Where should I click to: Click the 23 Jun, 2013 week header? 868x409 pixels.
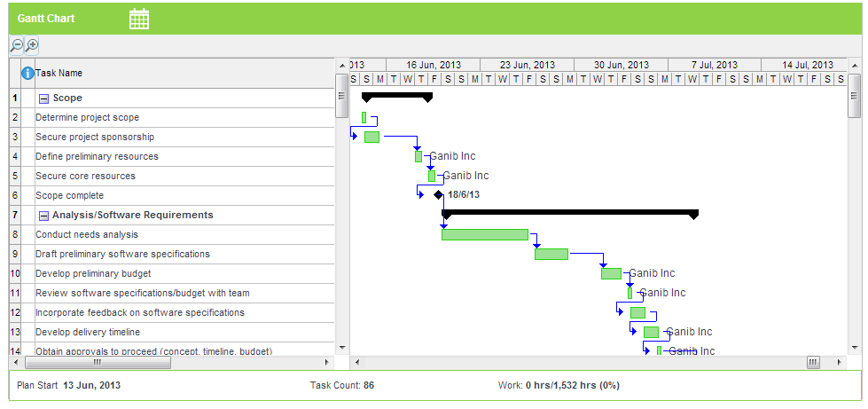[528, 65]
